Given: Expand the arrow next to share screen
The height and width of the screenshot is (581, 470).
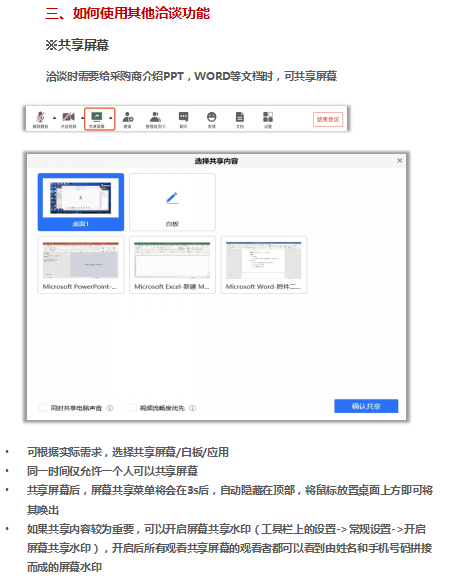Looking at the screenshot, I should click(111, 118).
